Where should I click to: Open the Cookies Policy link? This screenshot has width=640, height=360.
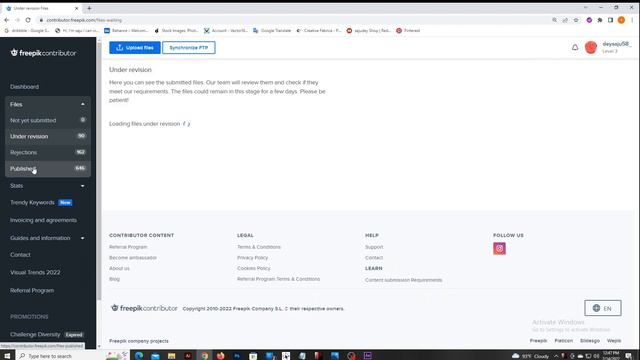pos(253,268)
